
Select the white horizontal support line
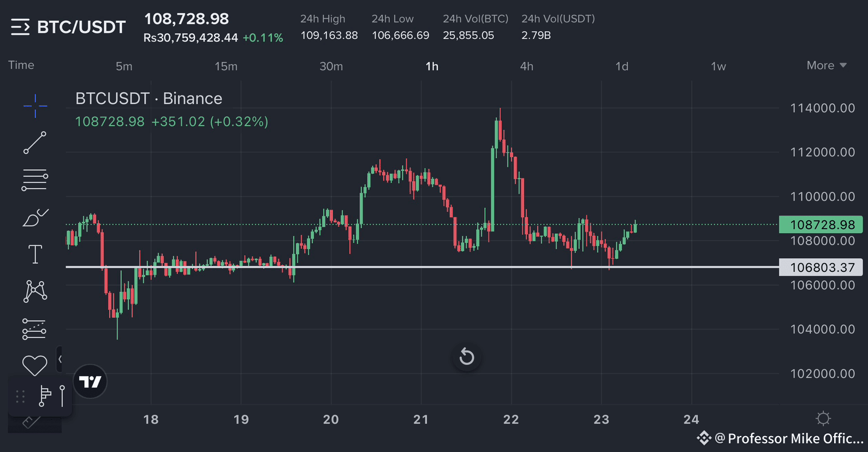(422, 267)
